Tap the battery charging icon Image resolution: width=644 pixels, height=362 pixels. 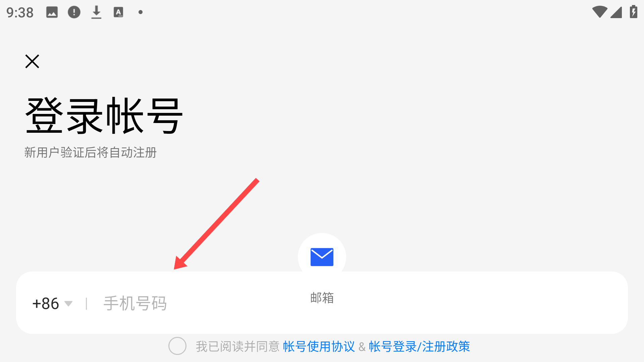[x=633, y=12]
